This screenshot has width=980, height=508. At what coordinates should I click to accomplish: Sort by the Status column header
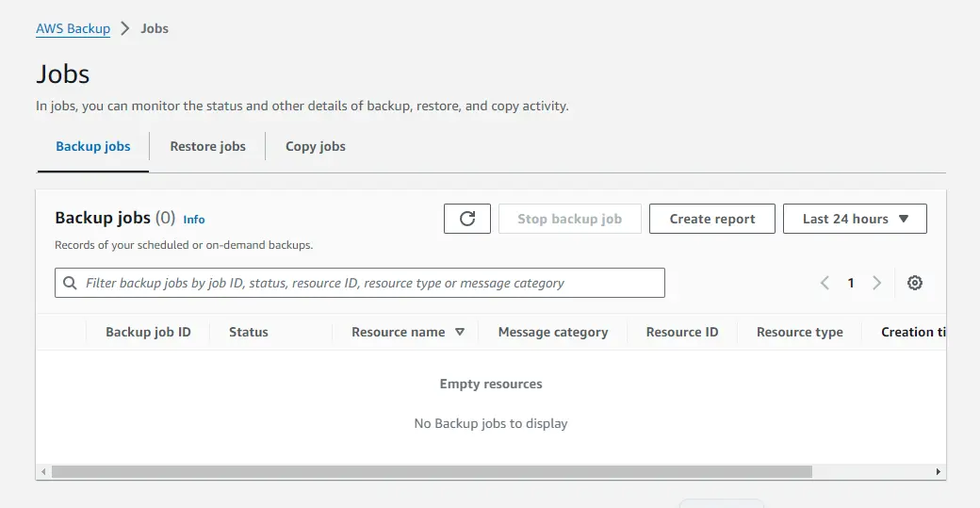tap(248, 332)
